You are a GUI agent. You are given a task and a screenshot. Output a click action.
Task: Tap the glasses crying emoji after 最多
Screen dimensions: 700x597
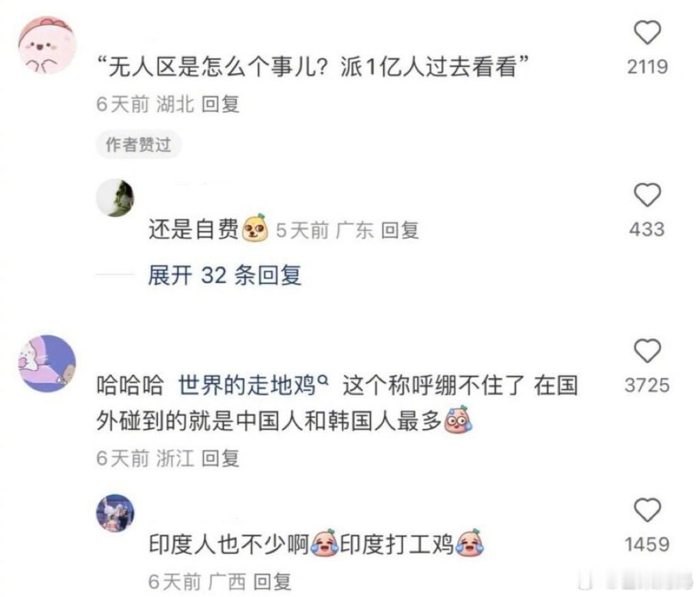coord(457,420)
